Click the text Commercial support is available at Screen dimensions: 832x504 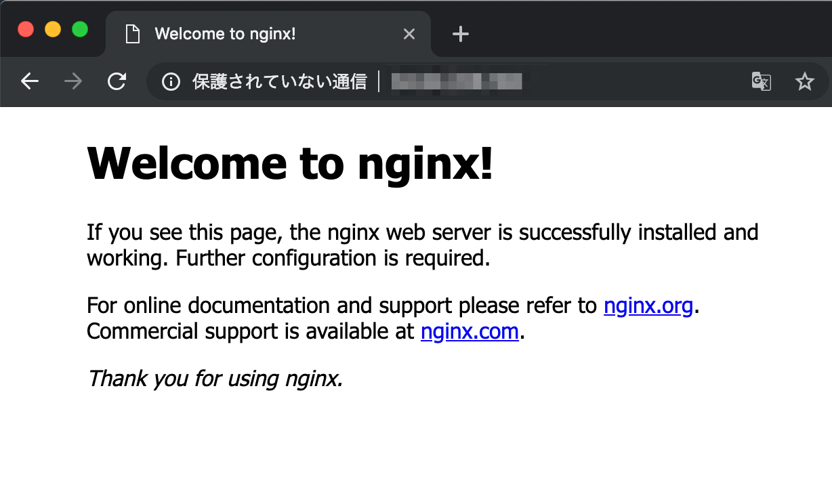(250, 332)
